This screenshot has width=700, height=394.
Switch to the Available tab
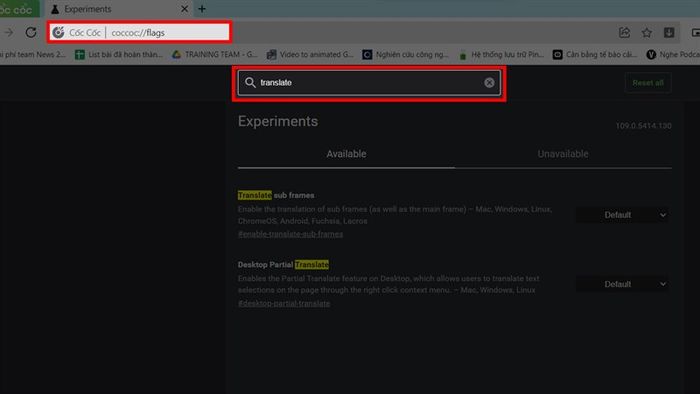346,154
